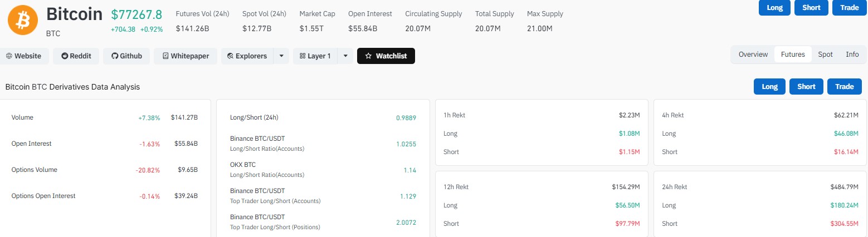Click the Trade button in the top header

click(x=849, y=8)
